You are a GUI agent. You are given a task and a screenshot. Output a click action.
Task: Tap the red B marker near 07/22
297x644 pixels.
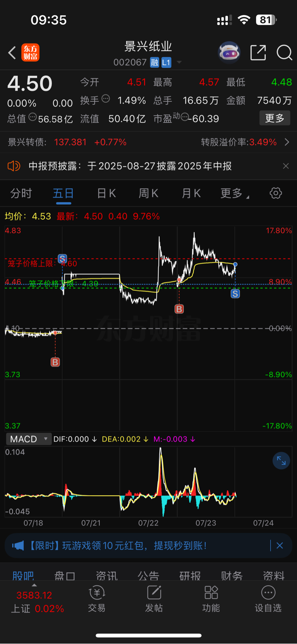(179, 309)
